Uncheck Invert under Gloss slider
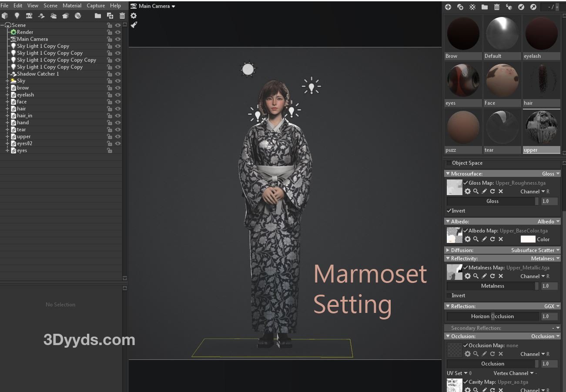 [449, 211]
